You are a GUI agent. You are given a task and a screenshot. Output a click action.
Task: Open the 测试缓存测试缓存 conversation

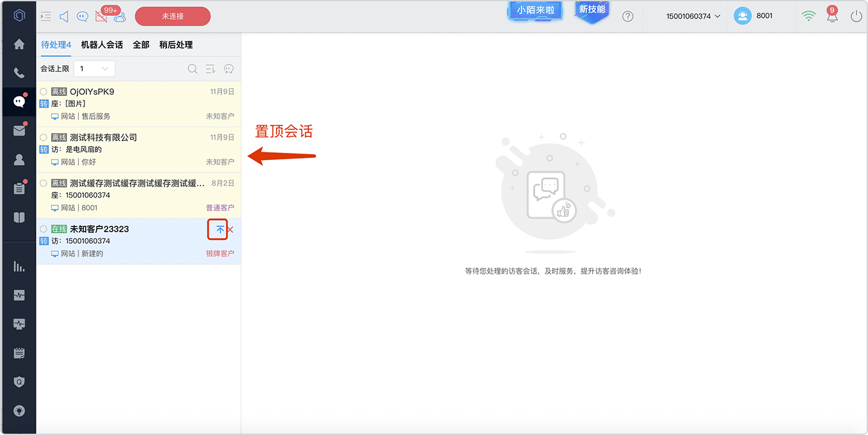[139, 195]
